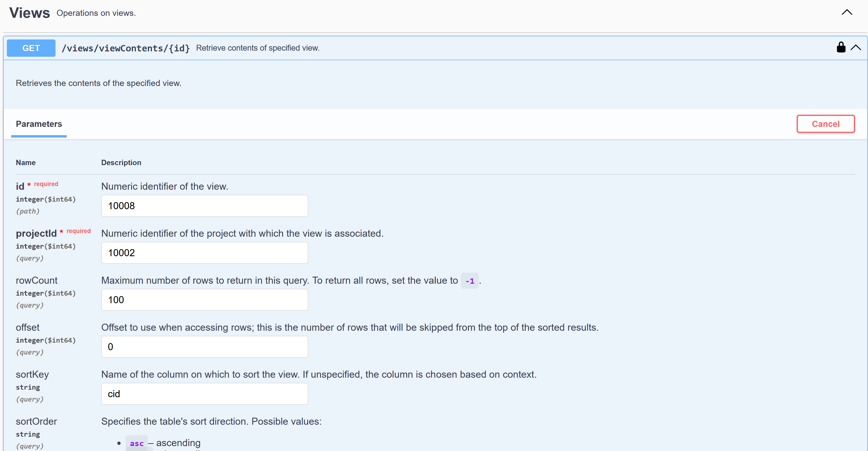This screenshot has height=451, width=868.
Task: Click the id input field
Action: (x=204, y=206)
